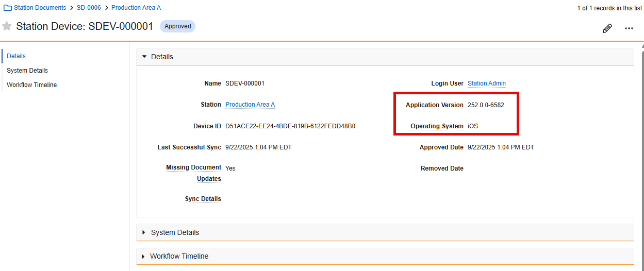644x271 pixels.
Task: Click the Device ID value
Action: click(x=290, y=126)
